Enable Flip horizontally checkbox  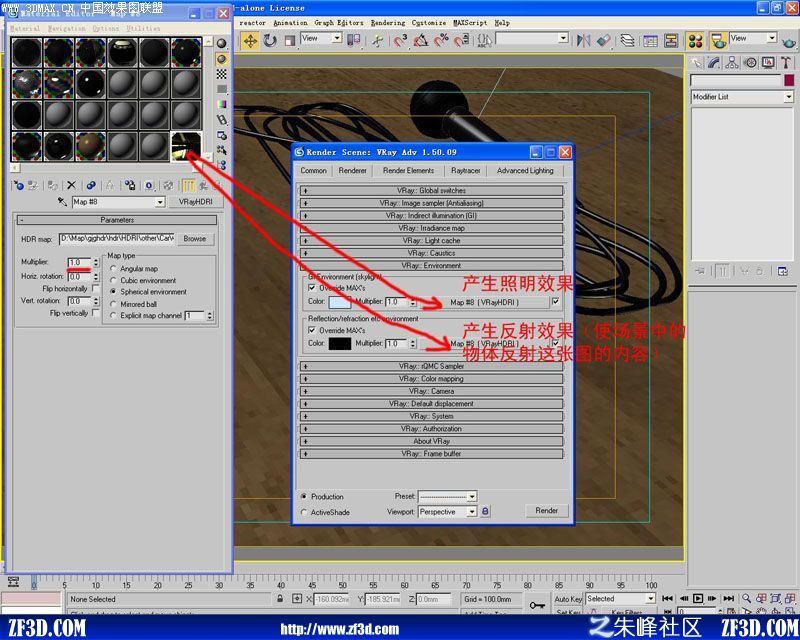coord(95,288)
